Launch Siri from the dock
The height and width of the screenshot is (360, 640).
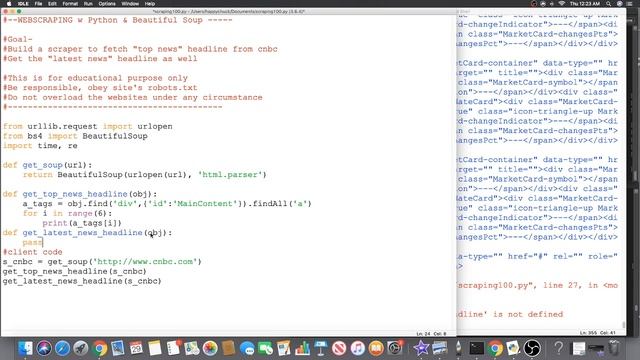(x=44, y=349)
